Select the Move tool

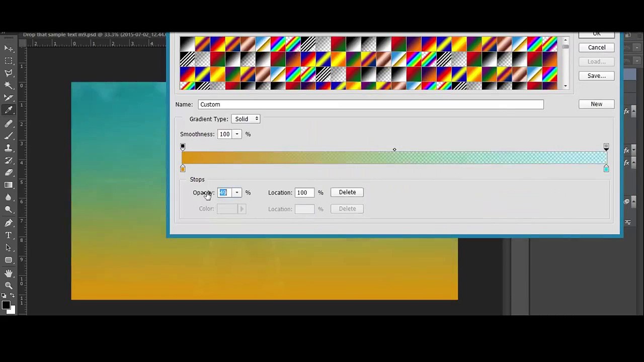tap(9, 48)
